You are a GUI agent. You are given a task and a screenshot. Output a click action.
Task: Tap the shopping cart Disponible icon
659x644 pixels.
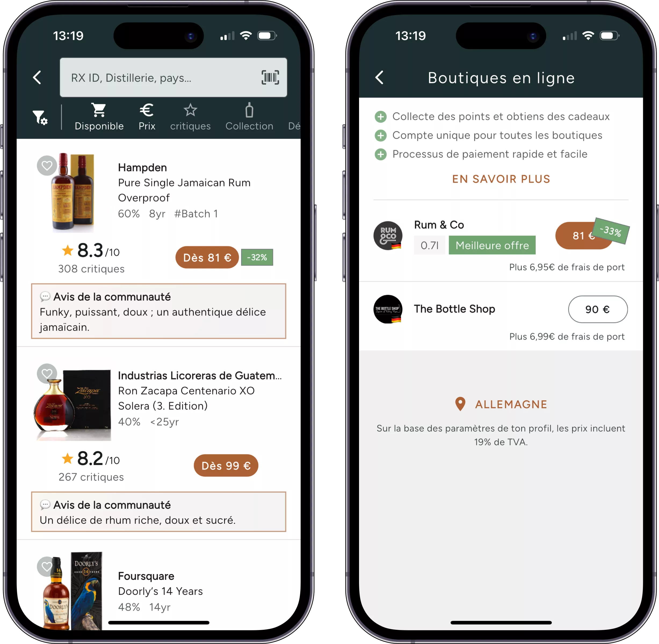coord(99,111)
